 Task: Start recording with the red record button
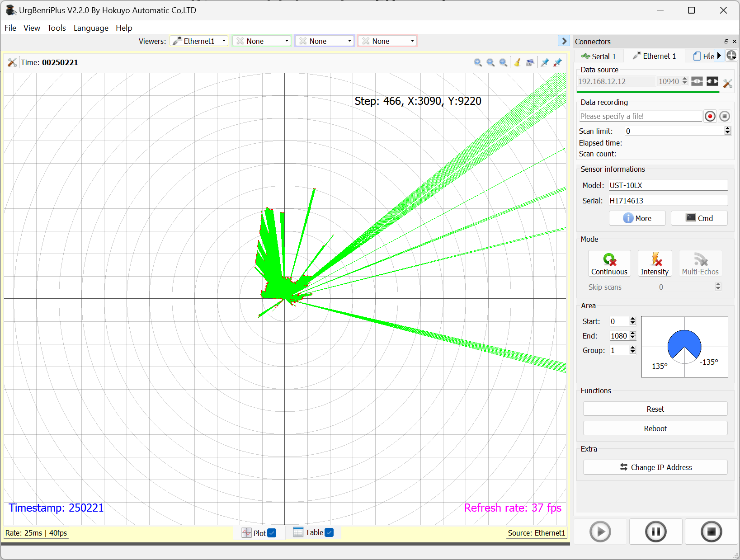[x=710, y=117]
